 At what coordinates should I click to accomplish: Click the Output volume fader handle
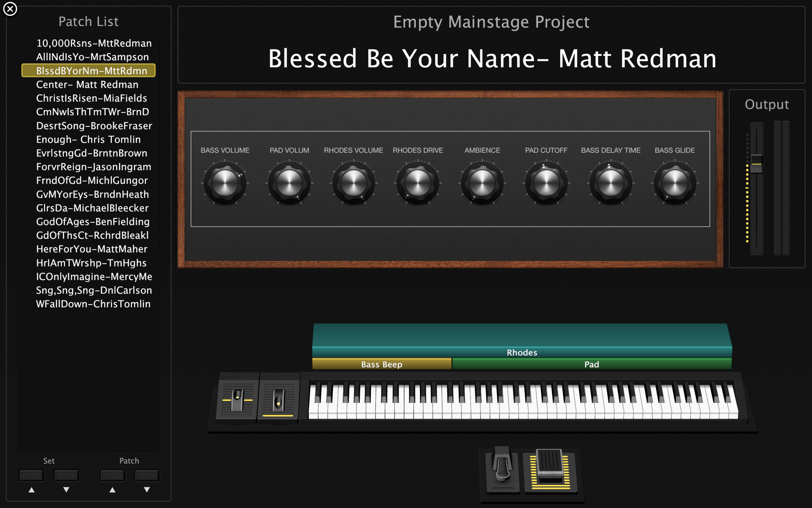pos(756,163)
